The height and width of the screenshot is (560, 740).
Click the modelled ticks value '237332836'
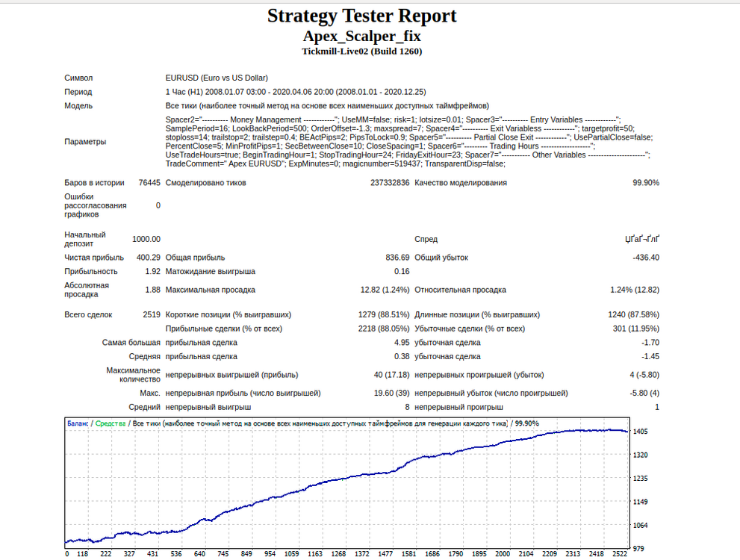(x=390, y=183)
